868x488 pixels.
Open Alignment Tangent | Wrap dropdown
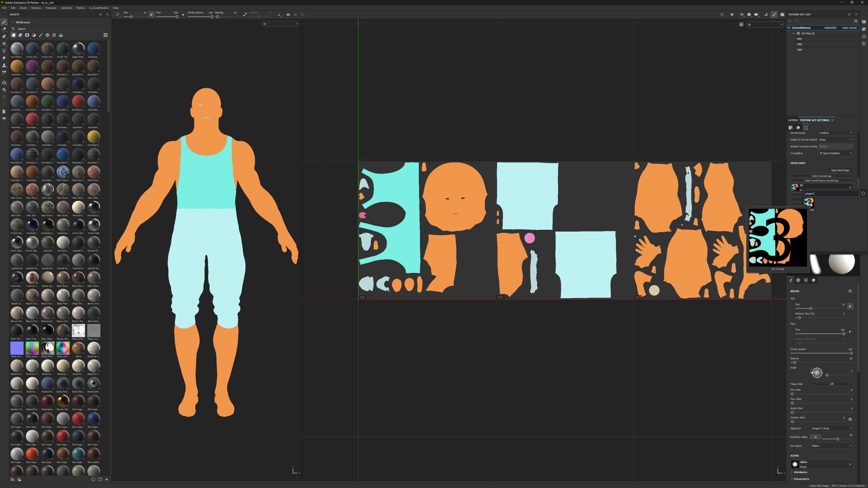[x=831, y=428]
